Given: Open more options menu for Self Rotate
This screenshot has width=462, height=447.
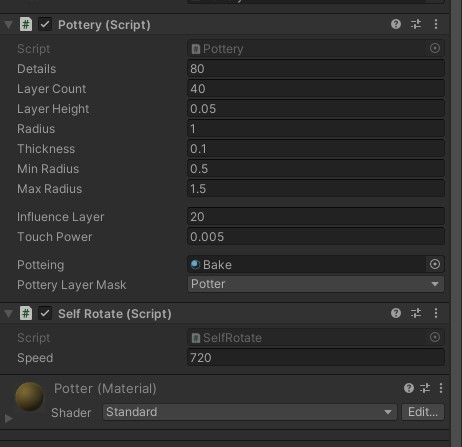Looking at the screenshot, I should pos(436,313).
